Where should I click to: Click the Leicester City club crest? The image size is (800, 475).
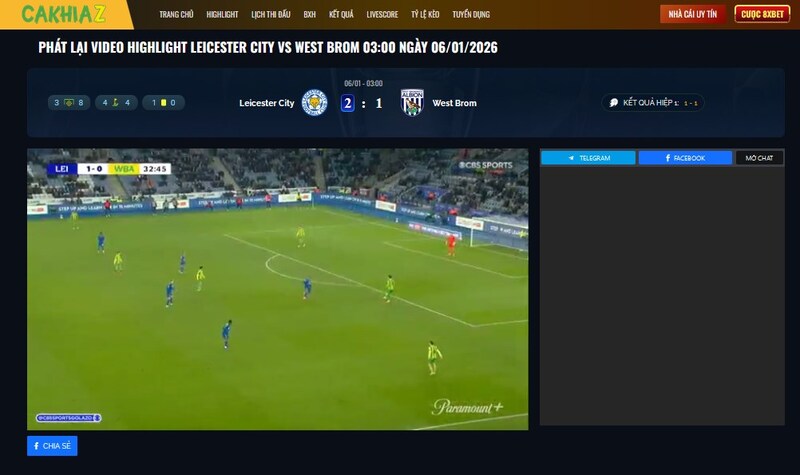314,103
